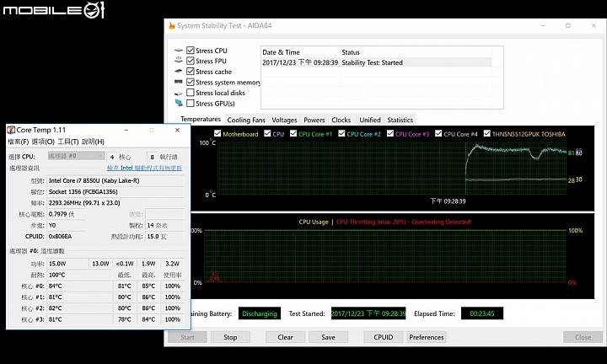The height and width of the screenshot is (364, 607).
Task: Click the Socket 1356 (FCBGA1356) field
Action: [x=115, y=192]
